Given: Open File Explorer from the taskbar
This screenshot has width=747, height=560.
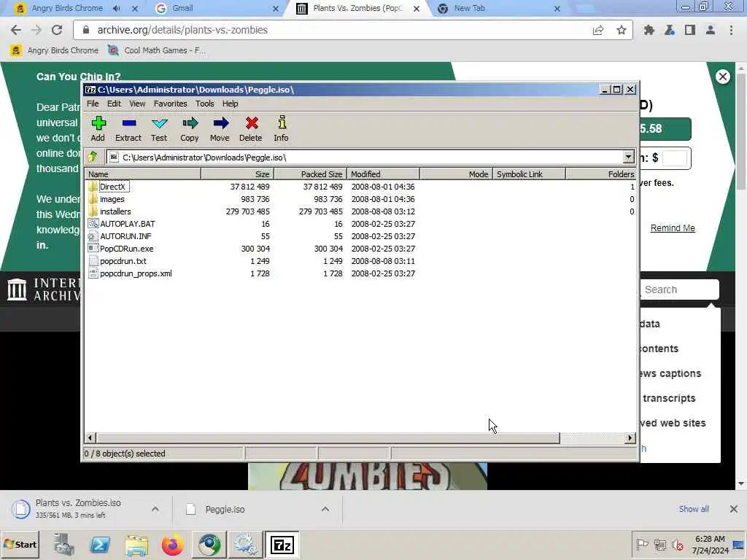Looking at the screenshot, I should point(136,545).
